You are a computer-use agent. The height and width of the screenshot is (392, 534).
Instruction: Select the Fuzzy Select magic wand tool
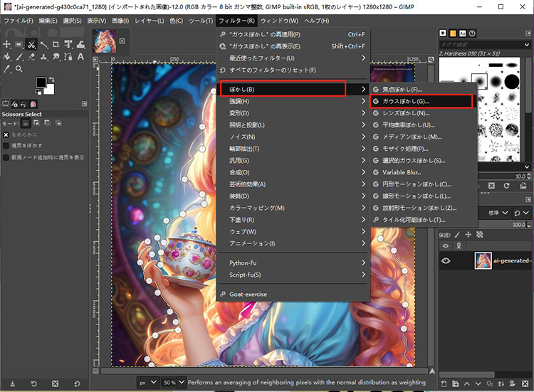pyautogui.click(x=43, y=44)
